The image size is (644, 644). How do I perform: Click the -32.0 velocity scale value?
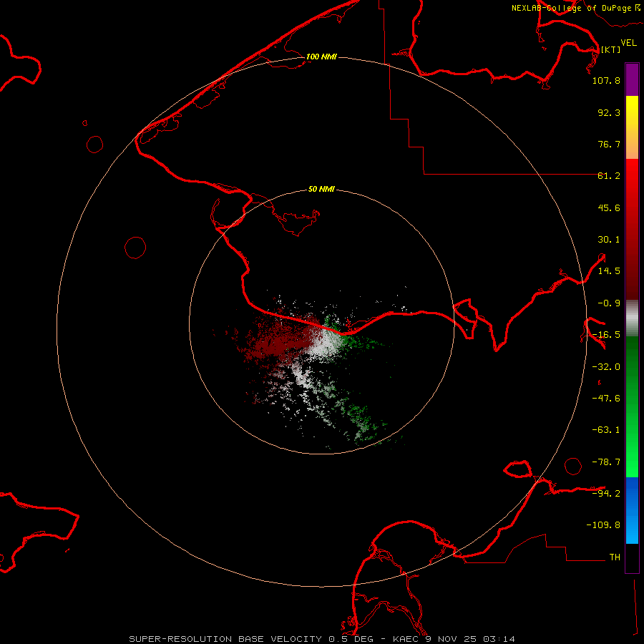606,367
